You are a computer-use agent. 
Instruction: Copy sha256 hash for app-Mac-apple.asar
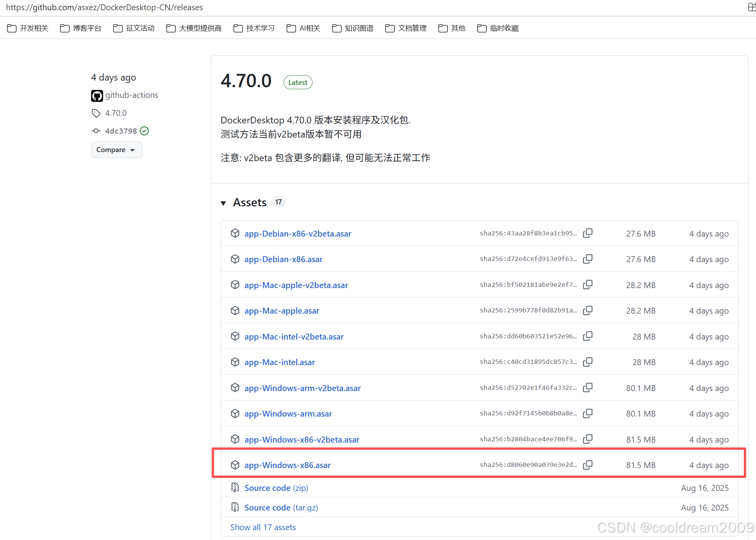click(x=588, y=310)
